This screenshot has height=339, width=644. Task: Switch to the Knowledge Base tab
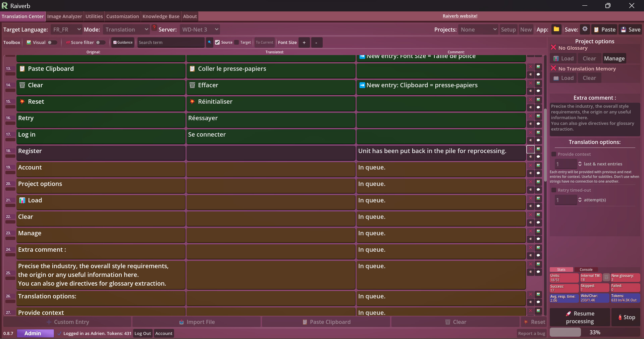click(161, 16)
